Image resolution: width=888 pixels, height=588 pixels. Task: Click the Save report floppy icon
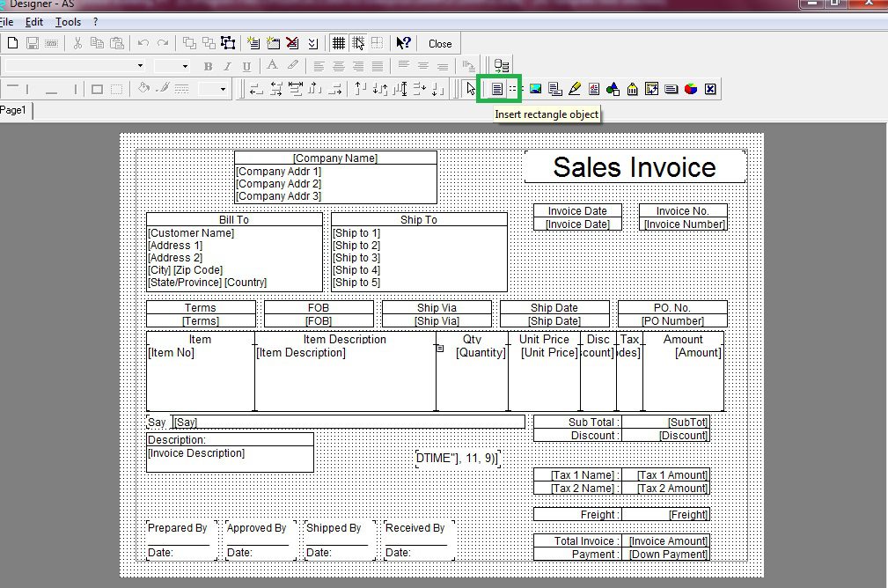33,43
